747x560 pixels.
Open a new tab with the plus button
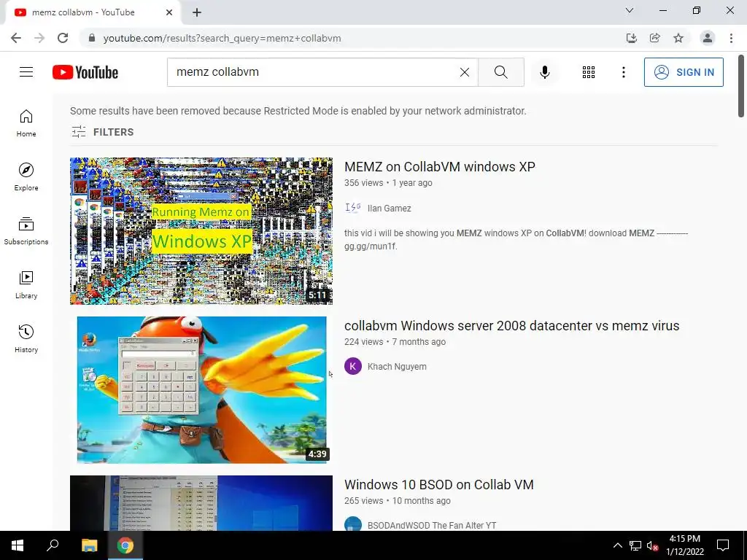[x=197, y=12]
